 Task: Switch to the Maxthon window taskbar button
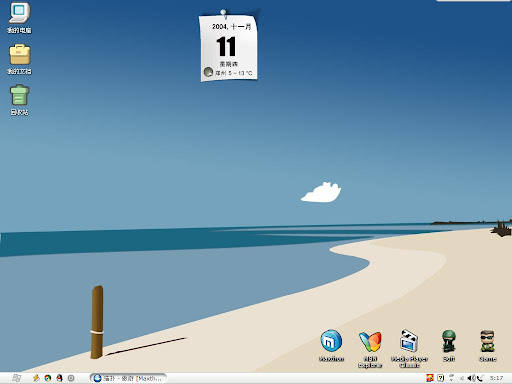tap(128, 378)
